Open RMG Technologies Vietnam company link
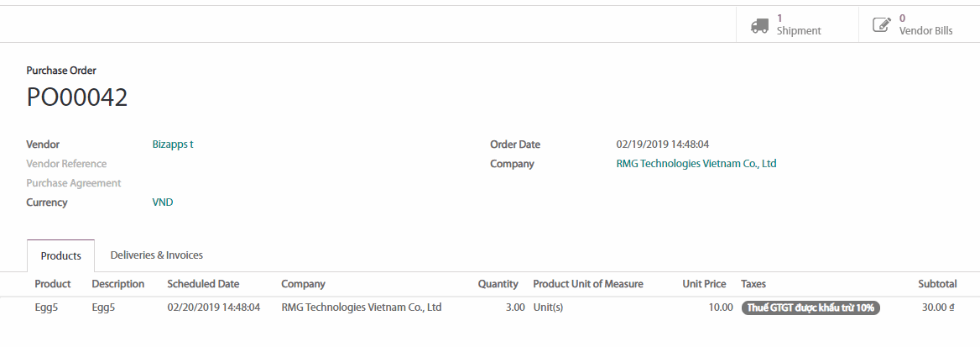 [x=696, y=164]
